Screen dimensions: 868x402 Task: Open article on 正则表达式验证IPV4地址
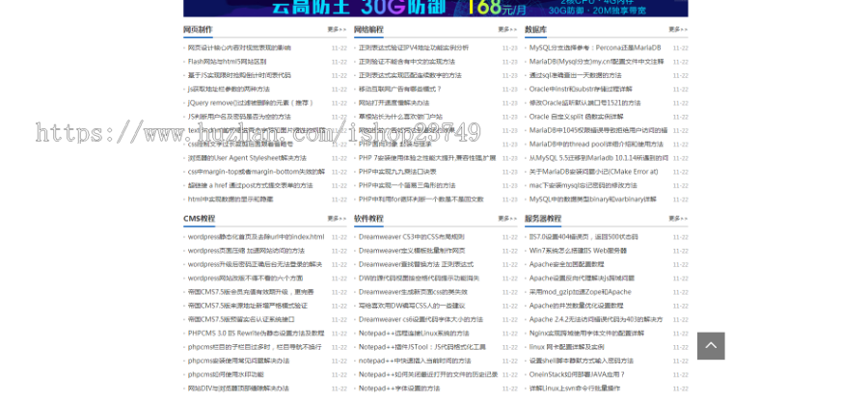click(414, 47)
